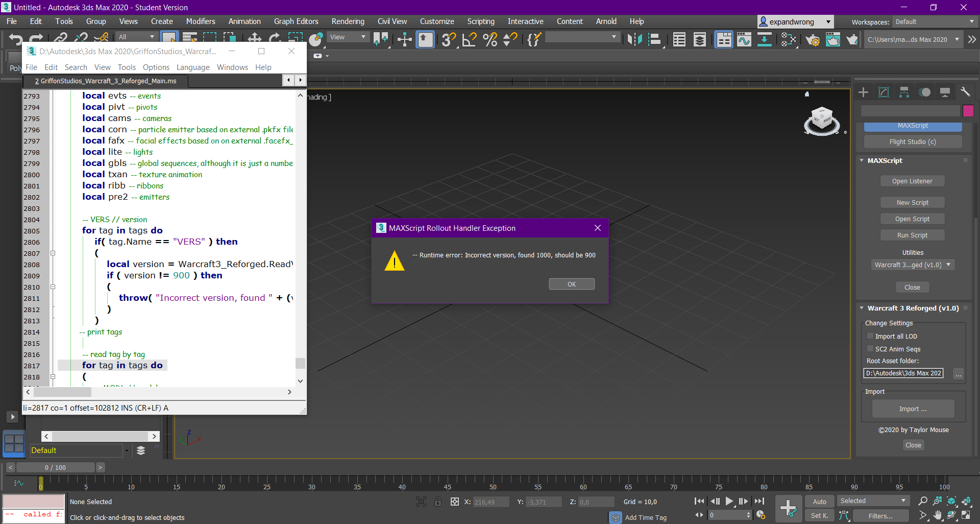This screenshot has height=524, width=980.
Task: Enable the Import all LOD checkbox
Action: click(870, 336)
